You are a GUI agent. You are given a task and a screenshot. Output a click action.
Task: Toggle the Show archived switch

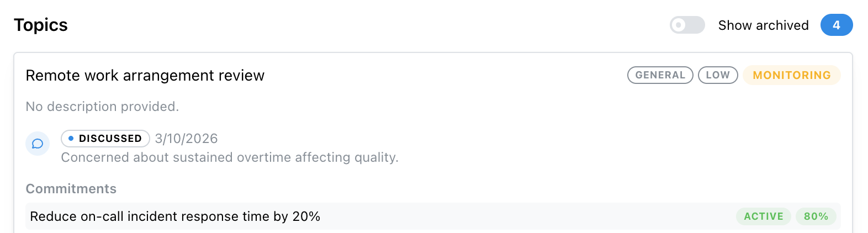(x=687, y=25)
